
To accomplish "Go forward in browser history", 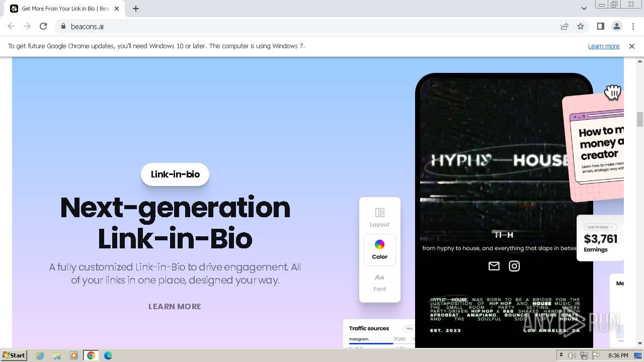I will click(27, 26).
